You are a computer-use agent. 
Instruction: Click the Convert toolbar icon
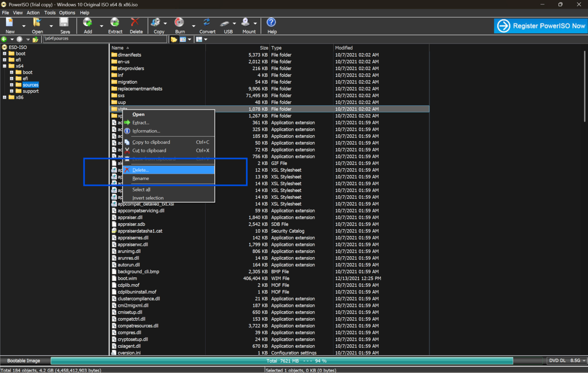207,23
